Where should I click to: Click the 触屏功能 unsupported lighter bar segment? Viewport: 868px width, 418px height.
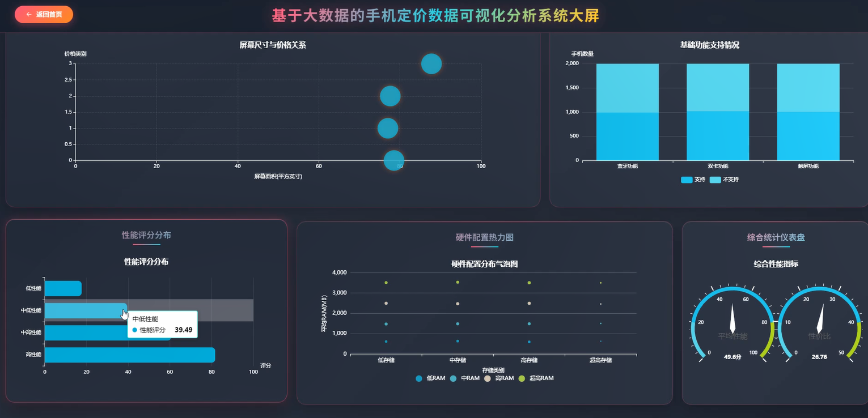(808, 87)
